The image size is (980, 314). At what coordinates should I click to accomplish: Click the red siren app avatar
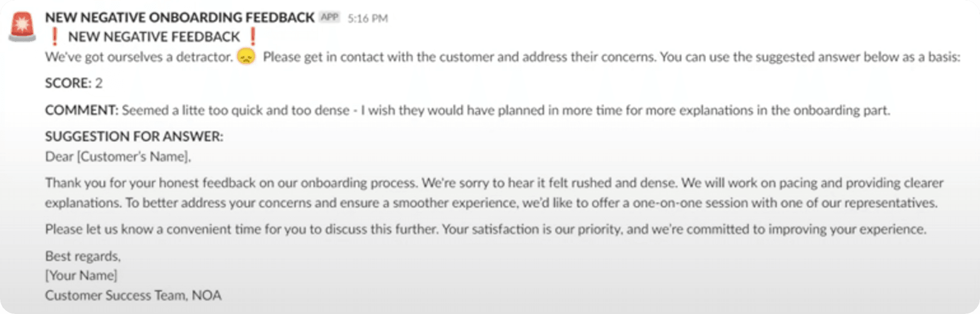(x=22, y=27)
